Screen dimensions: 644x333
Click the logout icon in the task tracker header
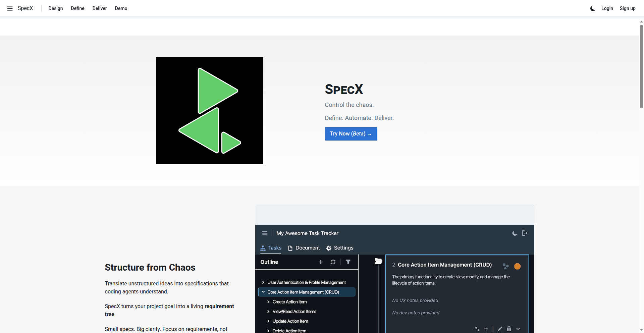pos(525,233)
